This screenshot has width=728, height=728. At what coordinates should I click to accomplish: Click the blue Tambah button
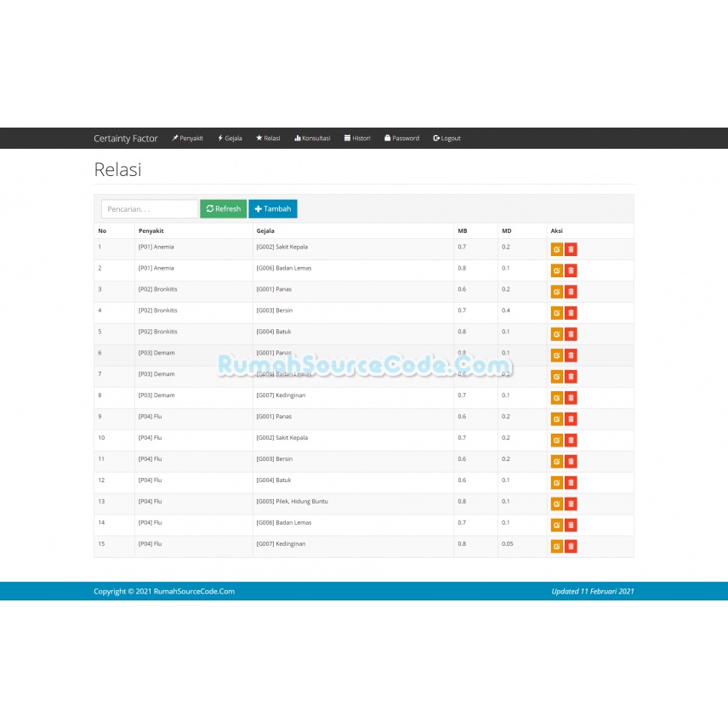coord(273,209)
